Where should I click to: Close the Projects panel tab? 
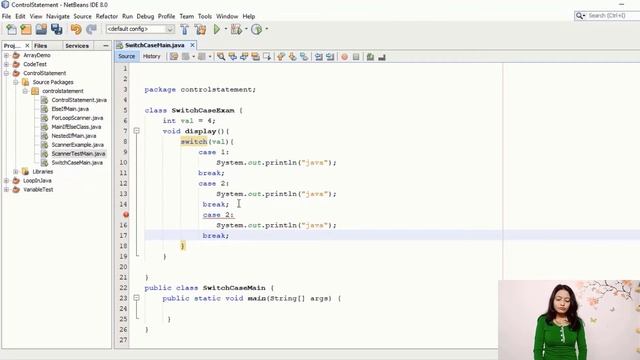27,46
